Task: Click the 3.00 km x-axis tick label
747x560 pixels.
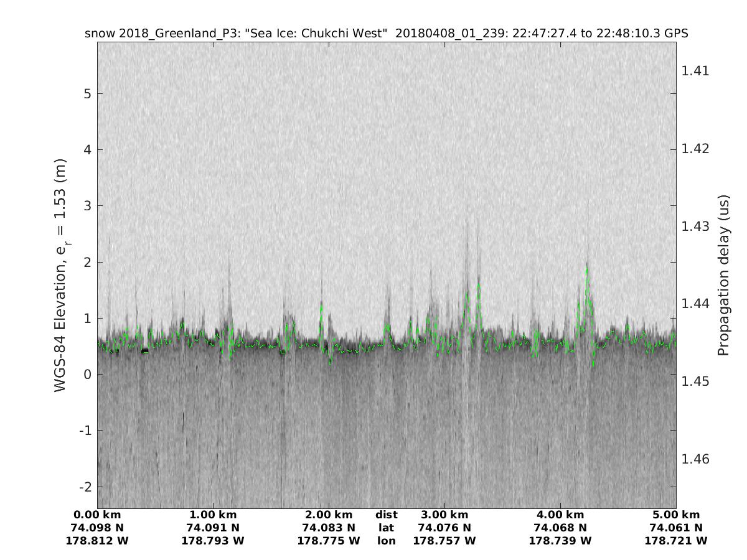Action: tap(444, 515)
